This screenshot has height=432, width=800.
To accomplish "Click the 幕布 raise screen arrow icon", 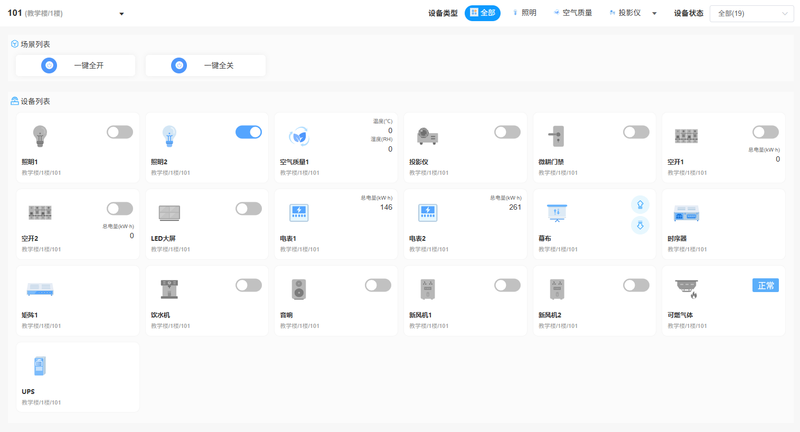I will [x=641, y=204].
